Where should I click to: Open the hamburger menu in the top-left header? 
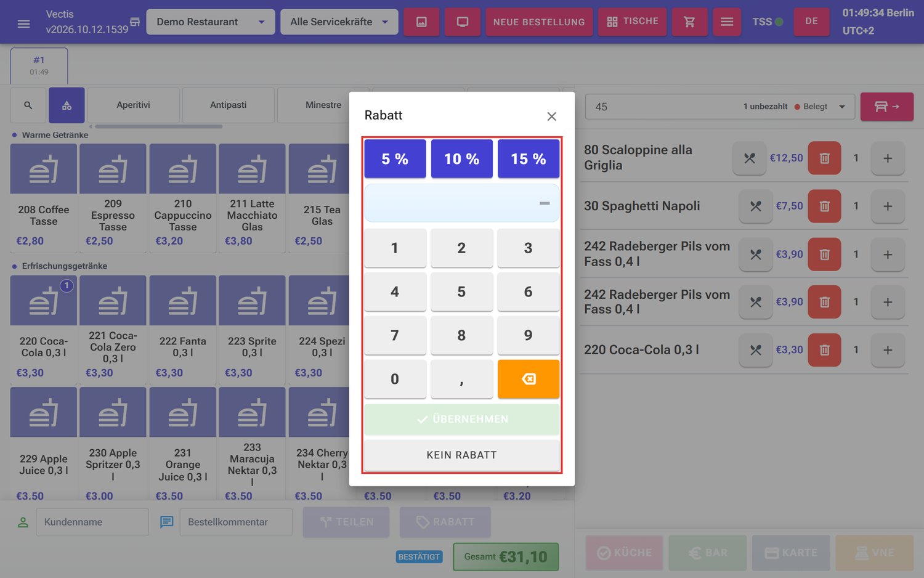[23, 23]
